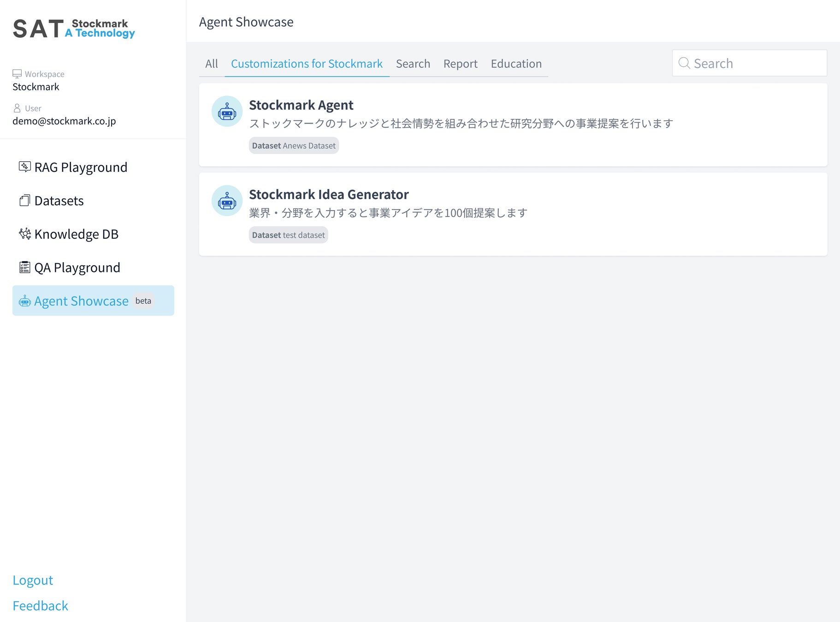Open the Education tab

click(516, 64)
